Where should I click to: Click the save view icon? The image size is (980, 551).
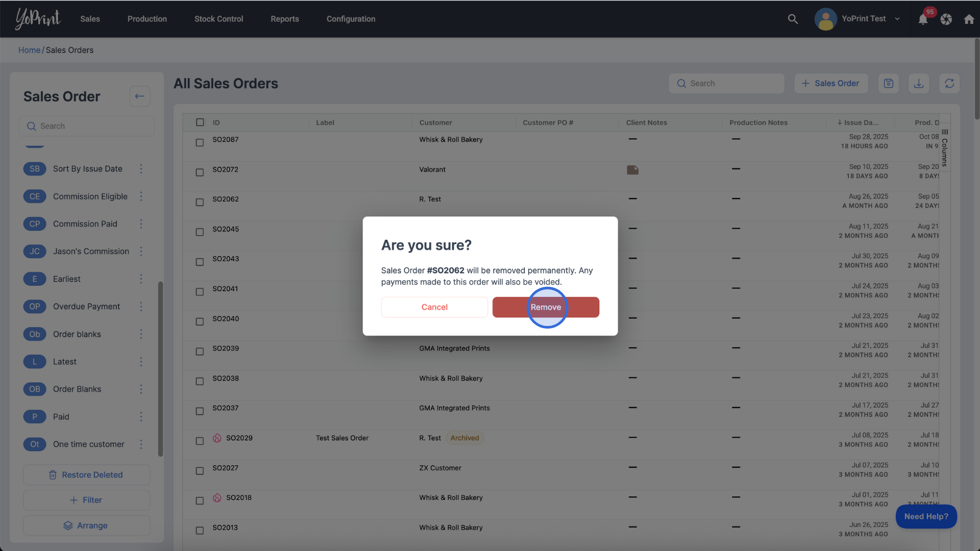pyautogui.click(x=889, y=83)
